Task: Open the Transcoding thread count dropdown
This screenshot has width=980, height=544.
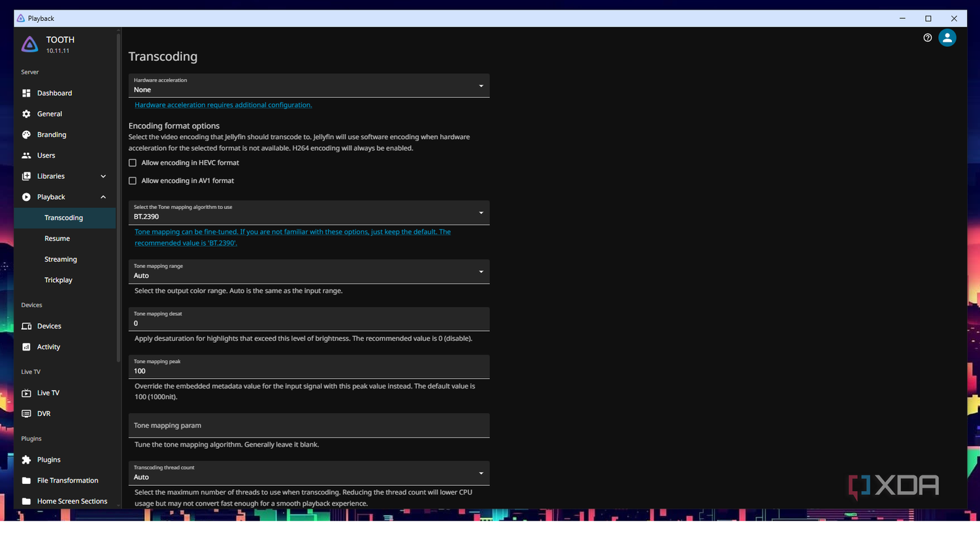Action: [x=309, y=473]
